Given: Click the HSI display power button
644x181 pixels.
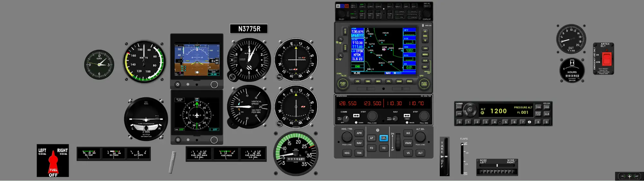Looking at the screenshot, I should pyautogui.click(x=178, y=140).
